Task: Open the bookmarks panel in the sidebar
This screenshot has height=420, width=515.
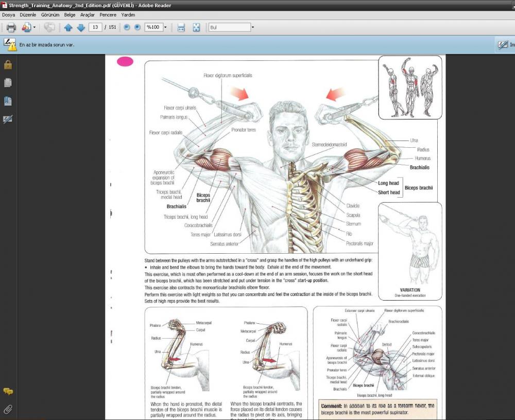Action: click(8, 101)
